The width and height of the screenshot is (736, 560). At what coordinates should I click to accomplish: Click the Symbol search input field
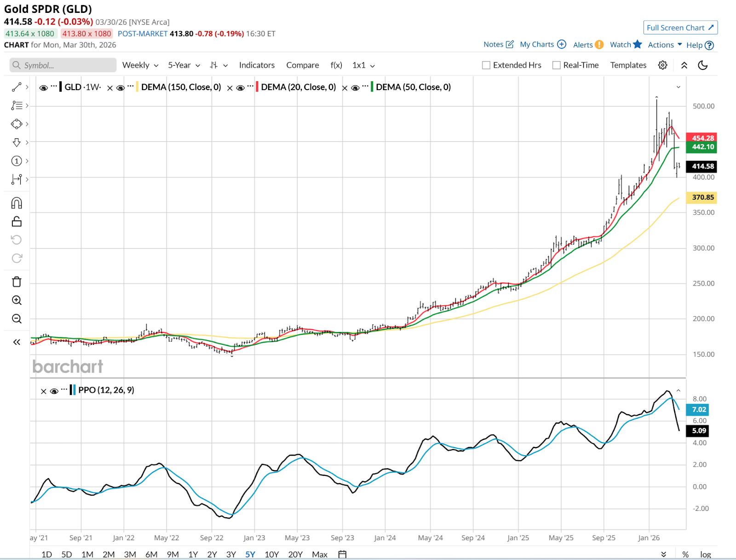63,65
